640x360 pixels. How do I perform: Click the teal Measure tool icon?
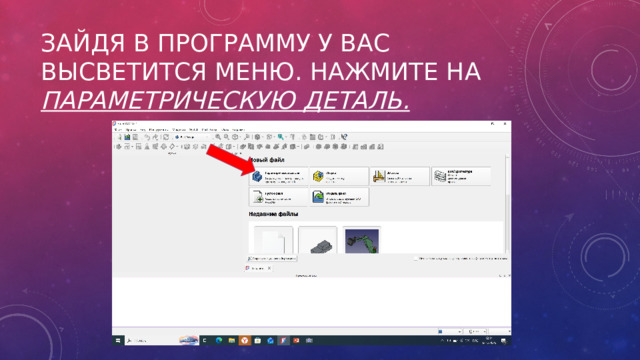281,137
